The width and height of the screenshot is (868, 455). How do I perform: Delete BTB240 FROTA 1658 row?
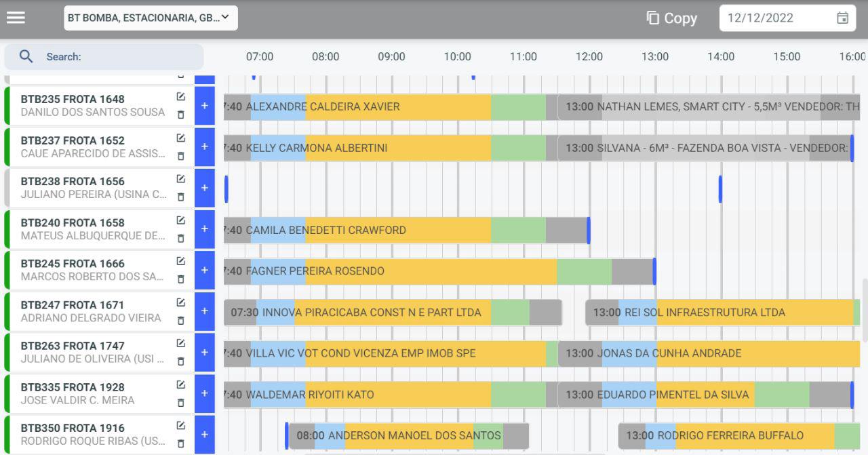(x=180, y=238)
